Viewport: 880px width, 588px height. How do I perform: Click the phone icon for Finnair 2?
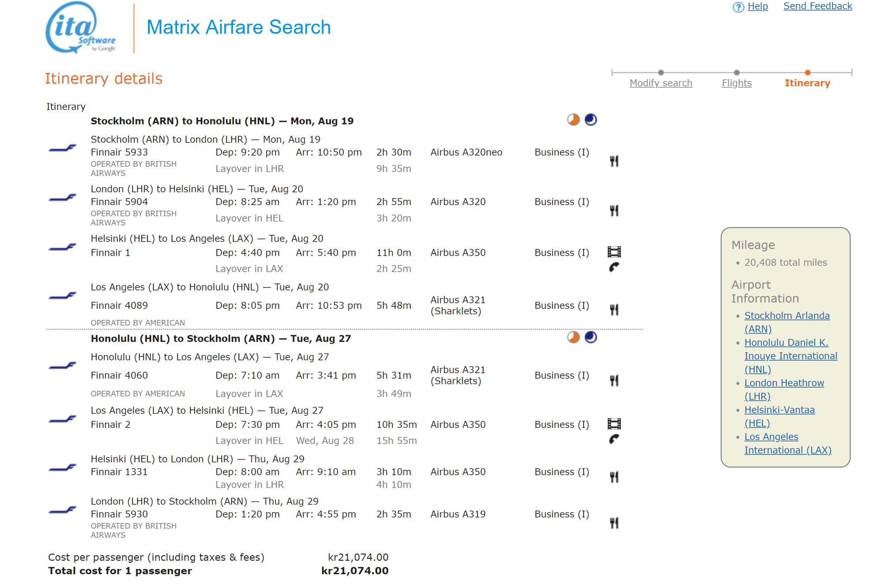614,439
